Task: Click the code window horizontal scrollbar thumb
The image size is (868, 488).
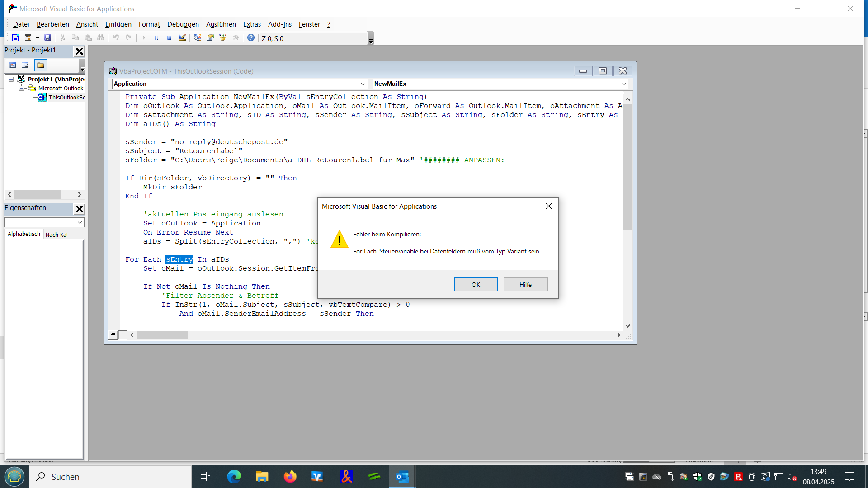Action: point(162,335)
